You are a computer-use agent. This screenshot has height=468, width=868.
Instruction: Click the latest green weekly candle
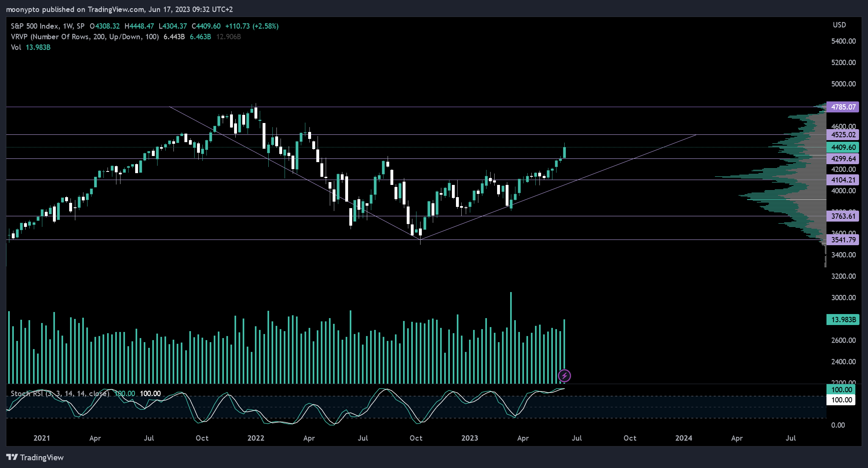[564, 153]
